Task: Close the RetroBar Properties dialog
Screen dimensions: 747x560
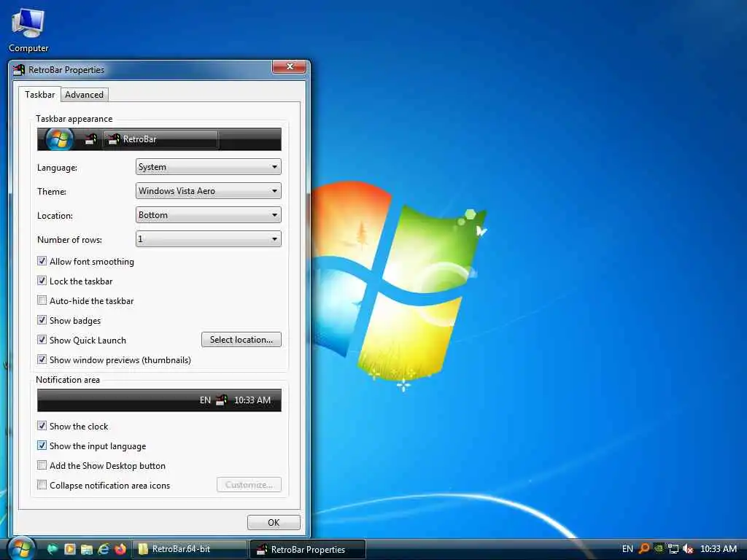Action: pyautogui.click(x=289, y=66)
